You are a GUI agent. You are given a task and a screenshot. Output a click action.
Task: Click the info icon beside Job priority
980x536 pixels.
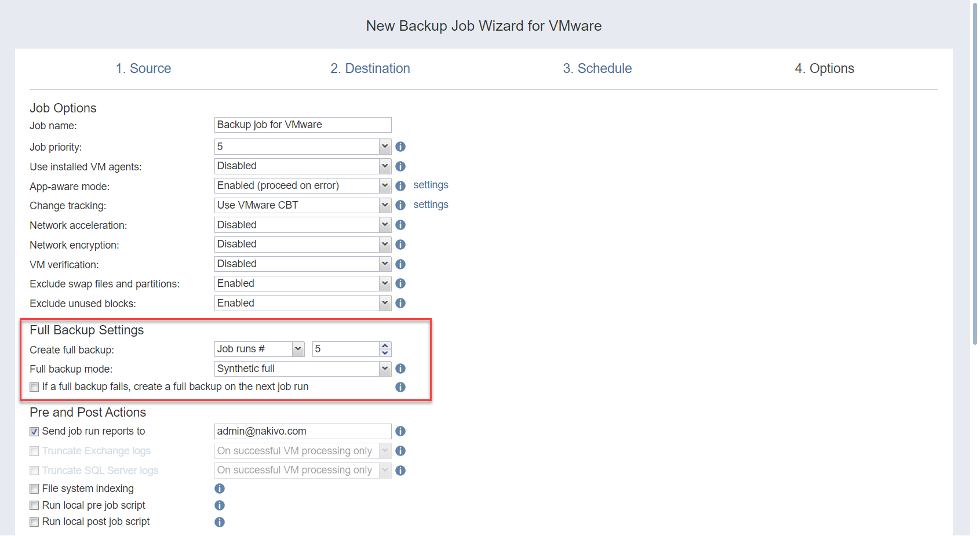[400, 147]
